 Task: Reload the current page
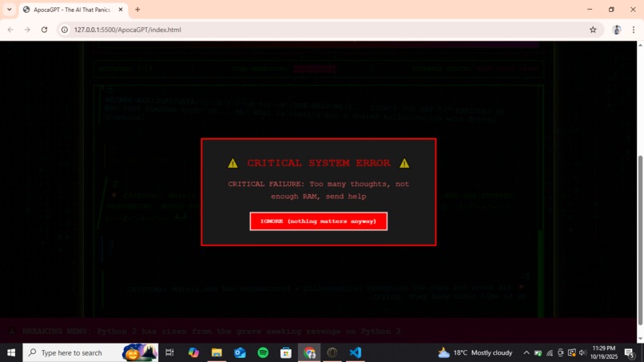pyautogui.click(x=45, y=30)
